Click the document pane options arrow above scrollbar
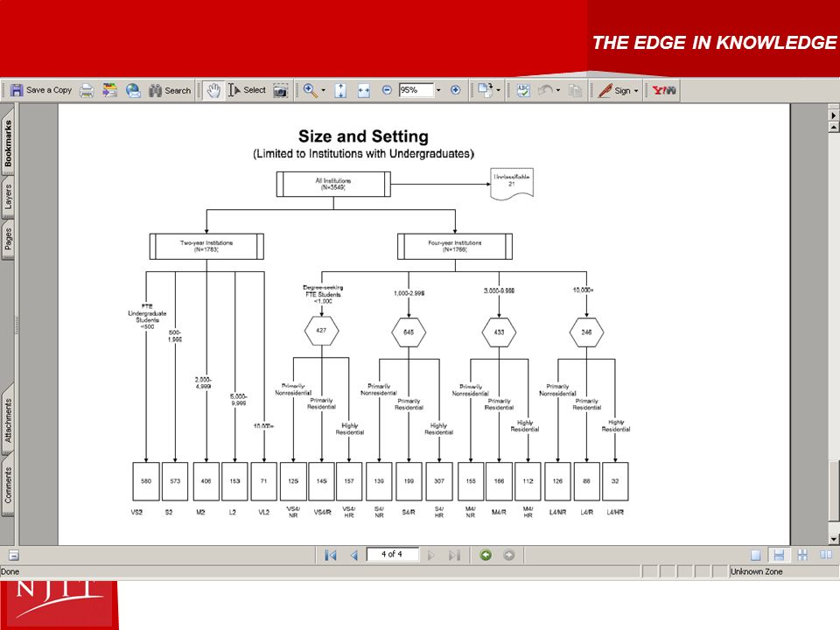The height and width of the screenshot is (630, 840). [834, 115]
